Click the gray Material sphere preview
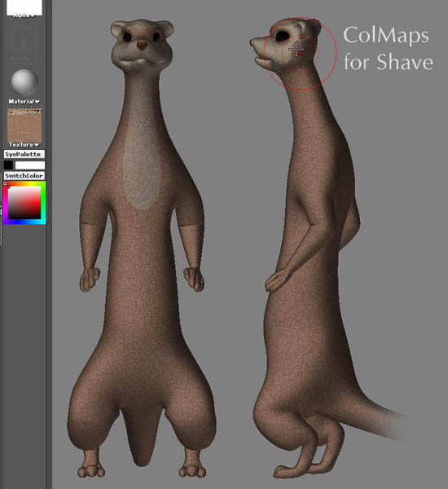 [x=24, y=82]
